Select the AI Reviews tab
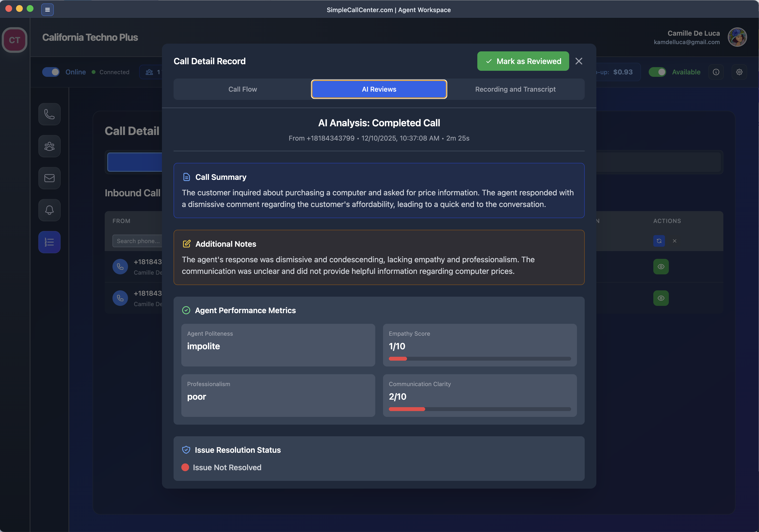 (379, 89)
